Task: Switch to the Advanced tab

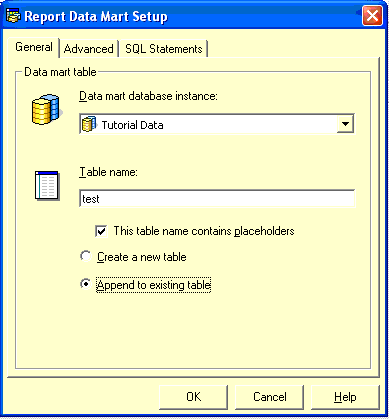Action: 89,49
